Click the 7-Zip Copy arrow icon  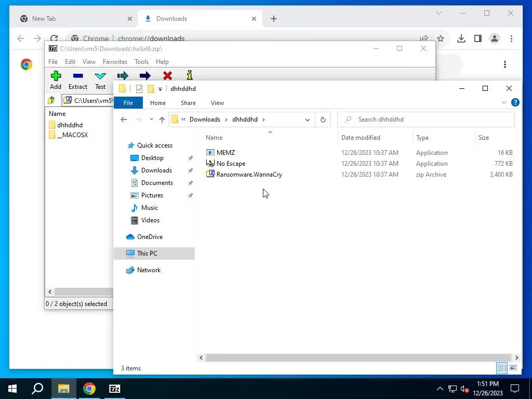click(x=123, y=76)
